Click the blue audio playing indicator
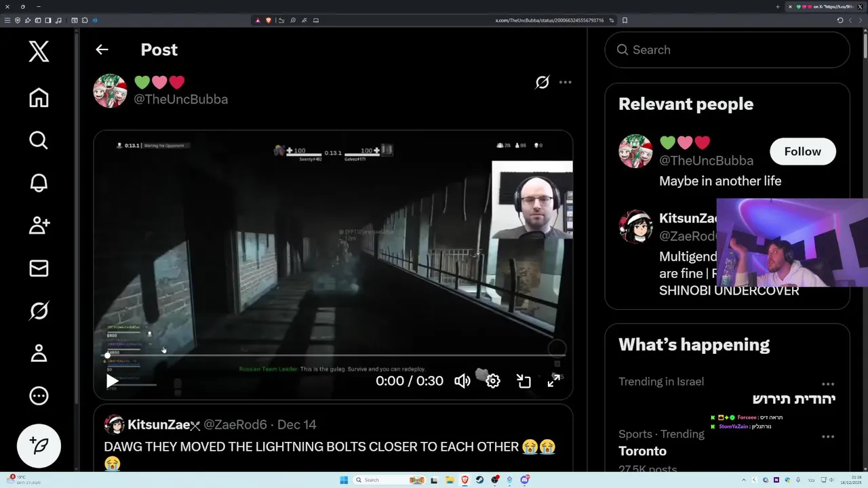The width and height of the screenshot is (868, 488). pos(94,20)
